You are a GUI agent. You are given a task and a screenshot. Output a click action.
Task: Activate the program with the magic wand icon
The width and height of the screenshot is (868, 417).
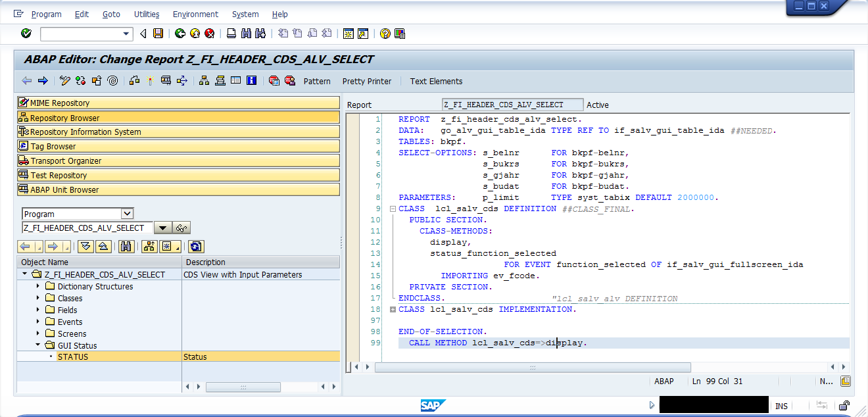[151, 81]
